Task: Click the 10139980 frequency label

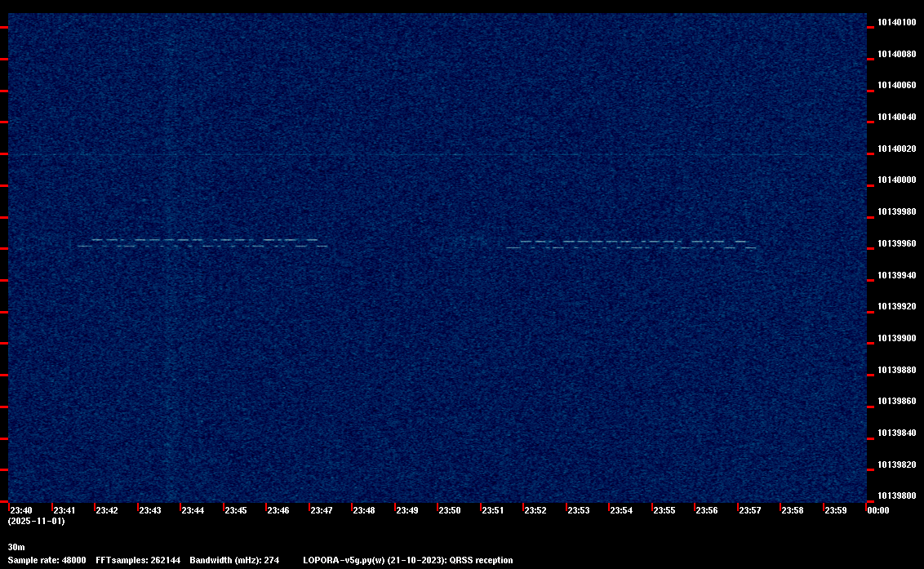Action: click(897, 211)
